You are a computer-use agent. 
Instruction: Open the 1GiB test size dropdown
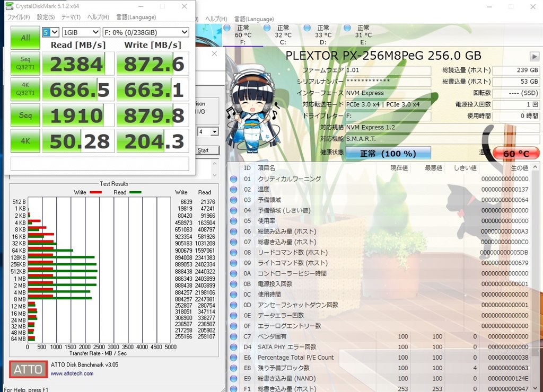point(81,32)
